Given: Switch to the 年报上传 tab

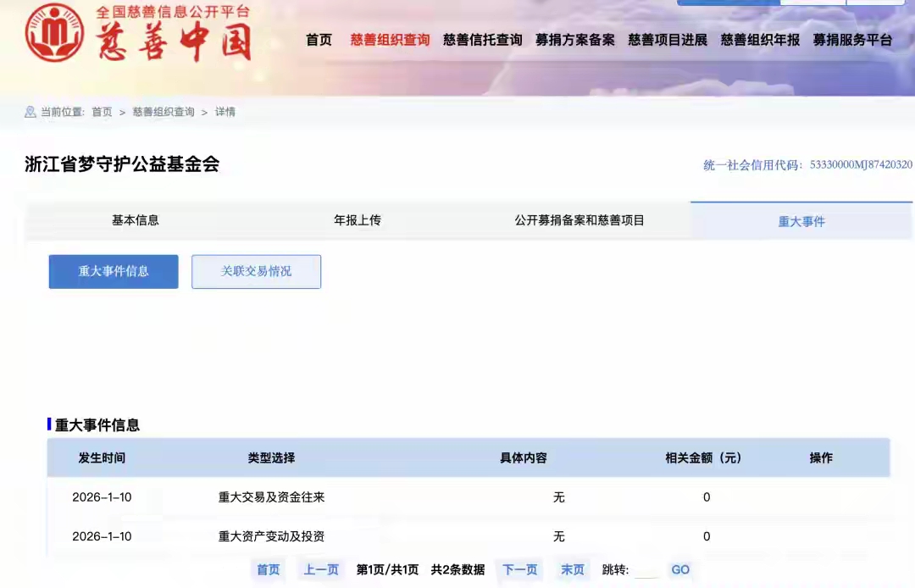Looking at the screenshot, I should [358, 219].
